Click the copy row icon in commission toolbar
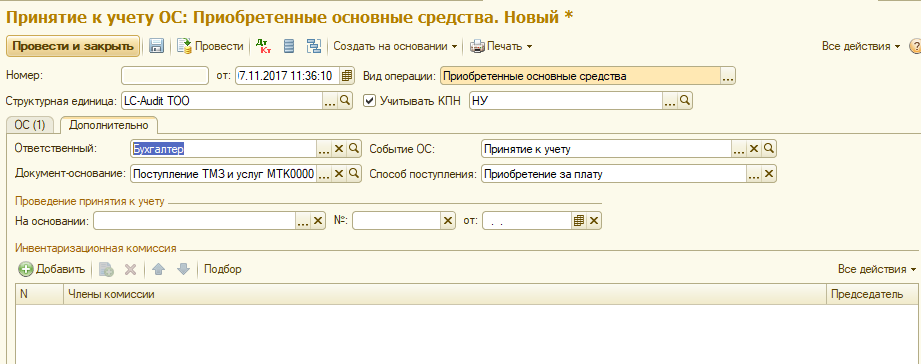Image resolution: width=921 pixels, height=364 pixels. (106, 269)
